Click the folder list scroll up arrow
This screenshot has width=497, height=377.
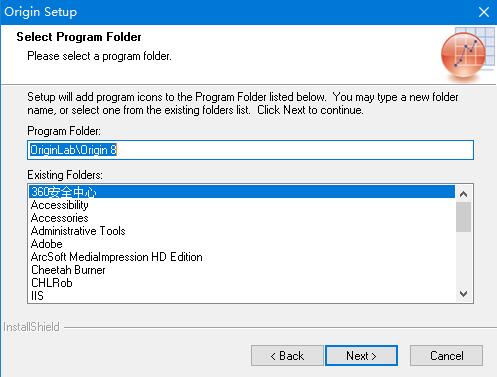tap(463, 194)
